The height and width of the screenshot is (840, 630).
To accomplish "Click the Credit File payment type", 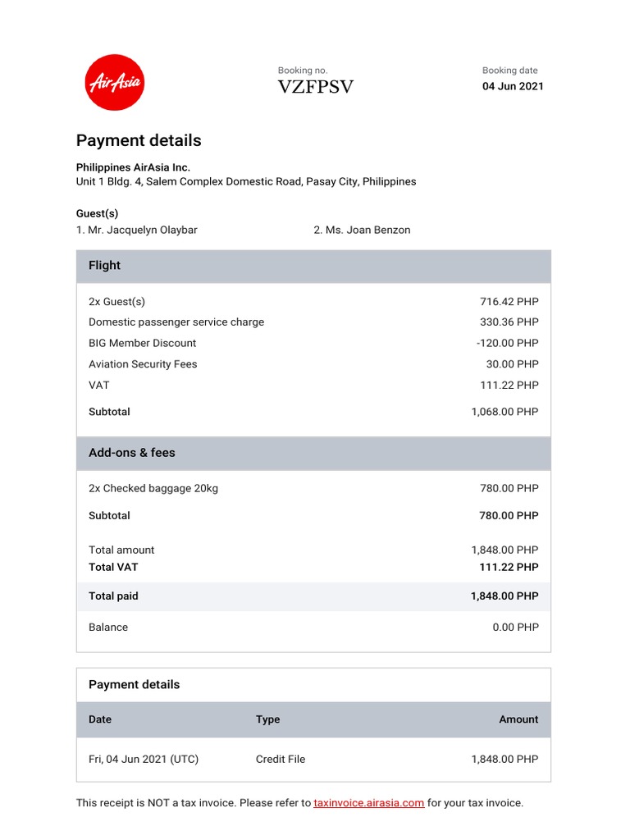I will pos(281,760).
